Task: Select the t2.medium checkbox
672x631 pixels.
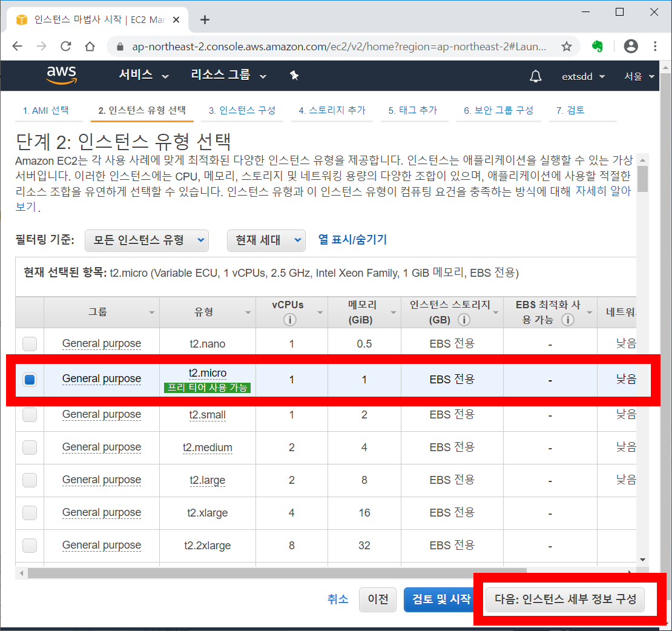Action: [x=30, y=447]
